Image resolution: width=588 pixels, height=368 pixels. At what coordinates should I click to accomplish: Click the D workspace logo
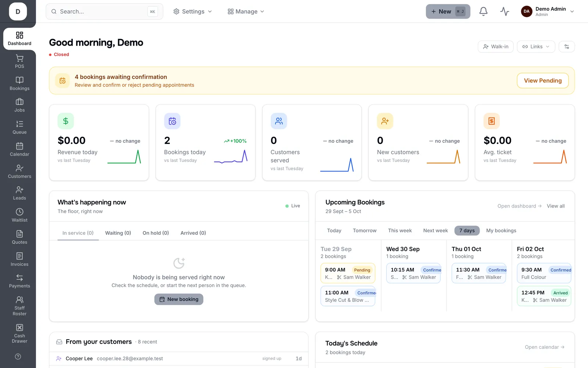click(x=18, y=11)
